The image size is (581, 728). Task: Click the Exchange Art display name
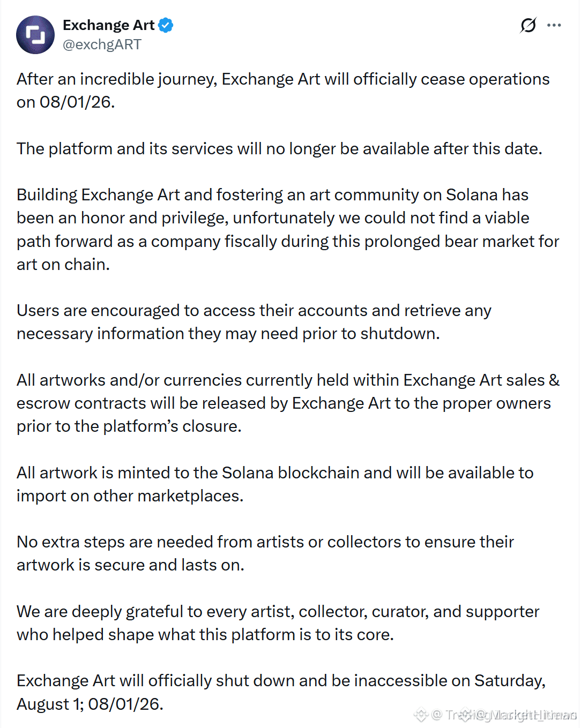[x=109, y=25]
